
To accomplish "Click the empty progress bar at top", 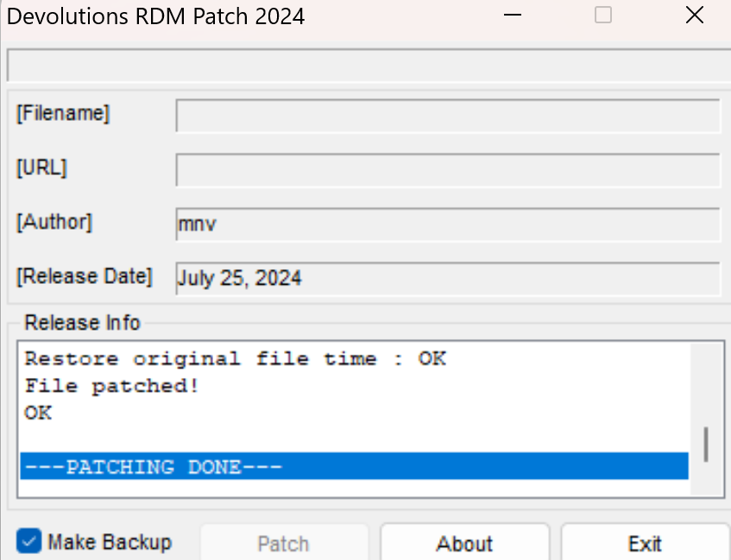I will [367, 66].
